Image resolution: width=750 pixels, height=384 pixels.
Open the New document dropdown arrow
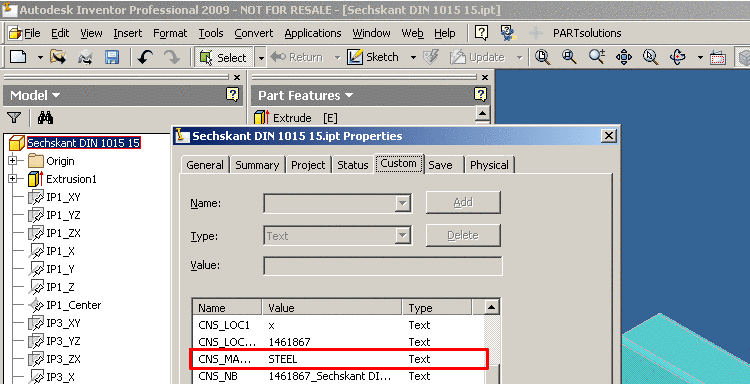point(40,58)
